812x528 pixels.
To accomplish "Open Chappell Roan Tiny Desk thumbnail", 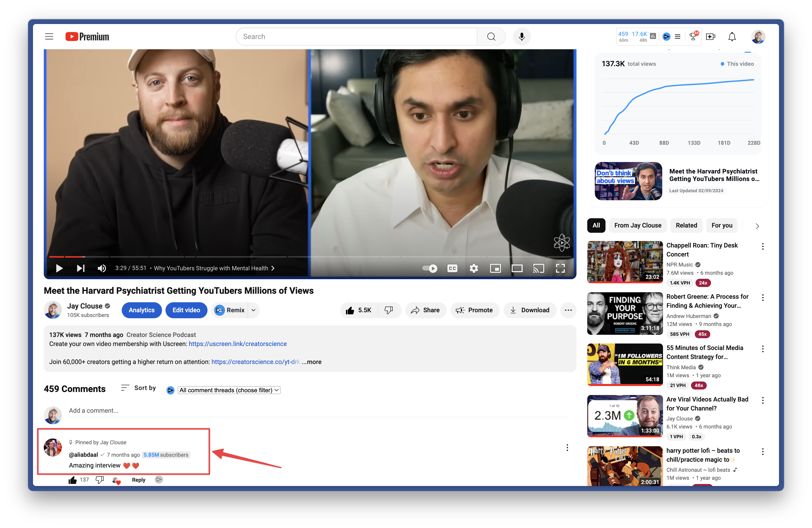I will (625, 262).
